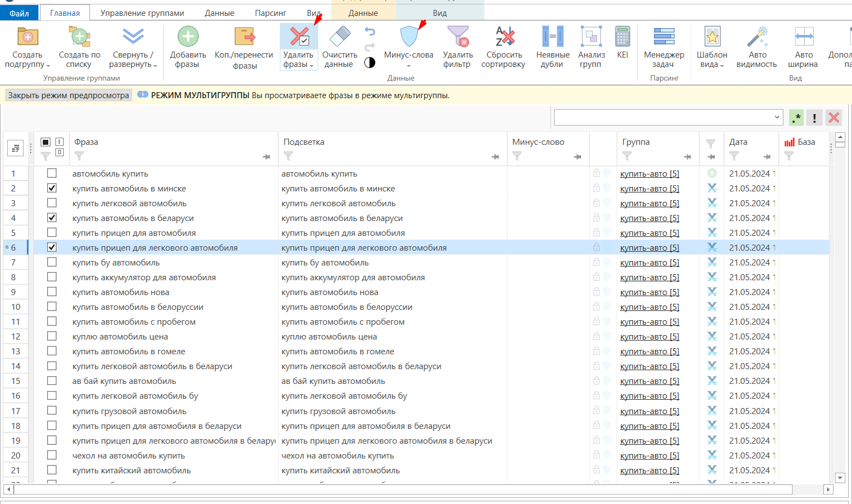Open the Неявные дубли tool
852x504 pixels.
coord(552,47)
